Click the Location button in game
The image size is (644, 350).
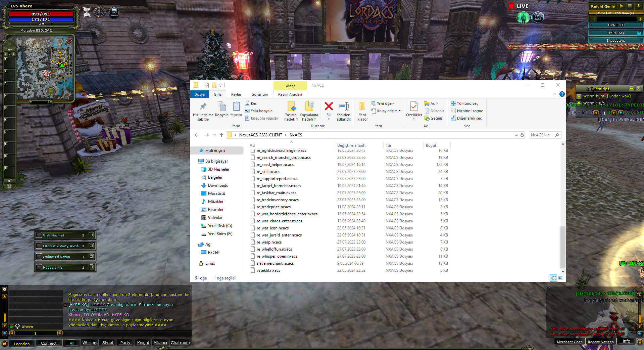point(22,344)
